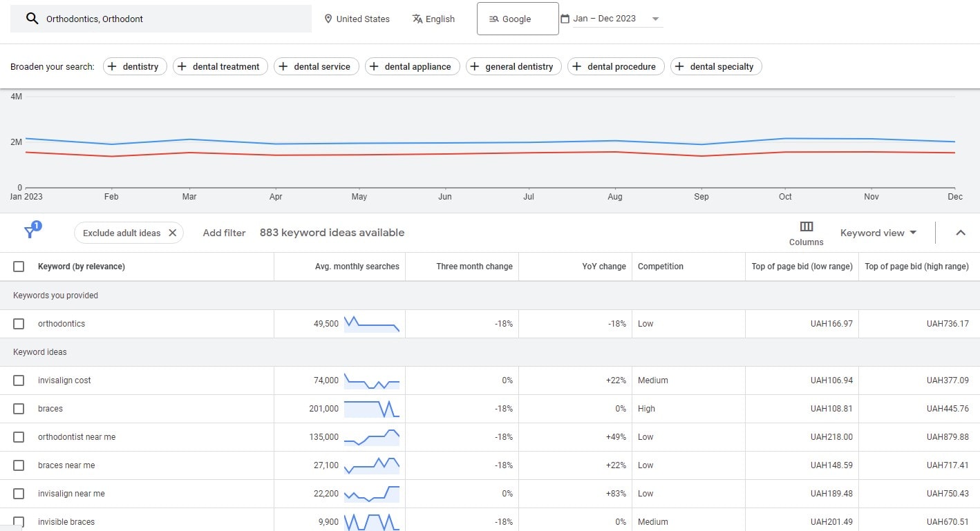
Task: Check the braces keyword row
Action: (19, 409)
